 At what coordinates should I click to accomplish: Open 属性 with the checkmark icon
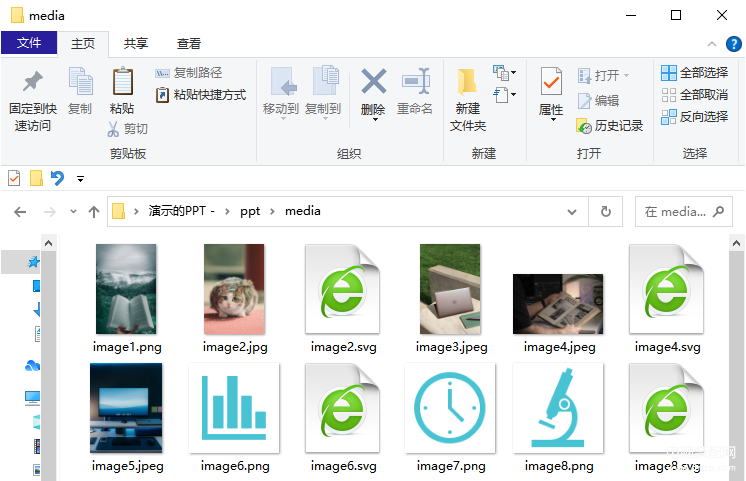(551, 81)
